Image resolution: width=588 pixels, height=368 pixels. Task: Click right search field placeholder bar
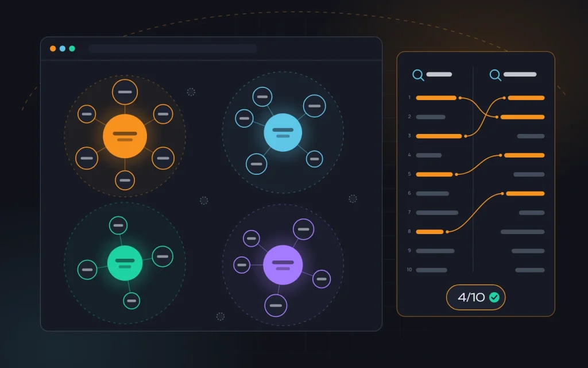tap(520, 74)
